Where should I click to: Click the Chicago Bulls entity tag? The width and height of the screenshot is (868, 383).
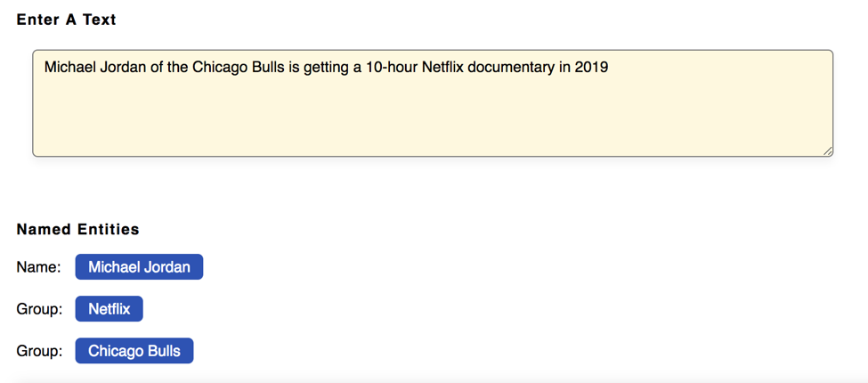pyautogui.click(x=134, y=351)
